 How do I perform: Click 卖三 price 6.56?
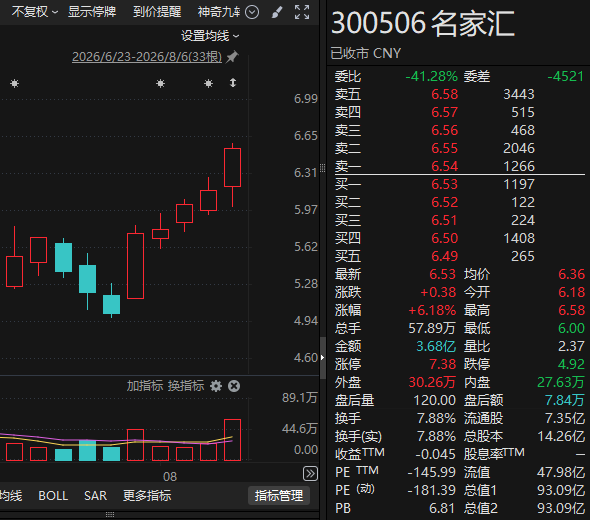click(x=444, y=130)
